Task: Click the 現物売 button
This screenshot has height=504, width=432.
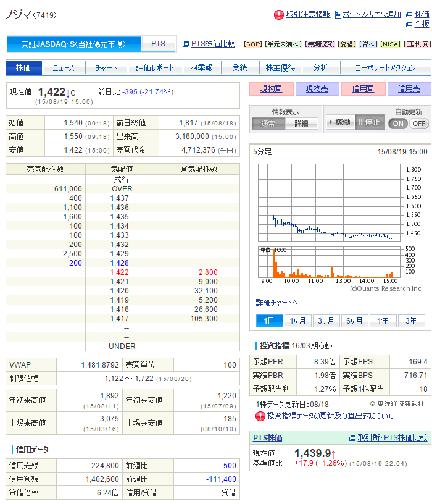Action: coord(317,89)
